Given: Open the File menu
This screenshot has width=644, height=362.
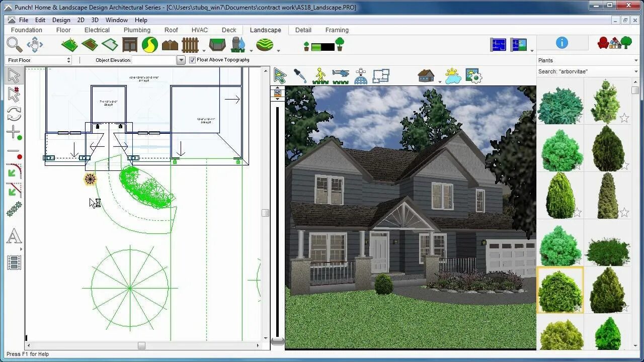Looking at the screenshot, I should (24, 20).
